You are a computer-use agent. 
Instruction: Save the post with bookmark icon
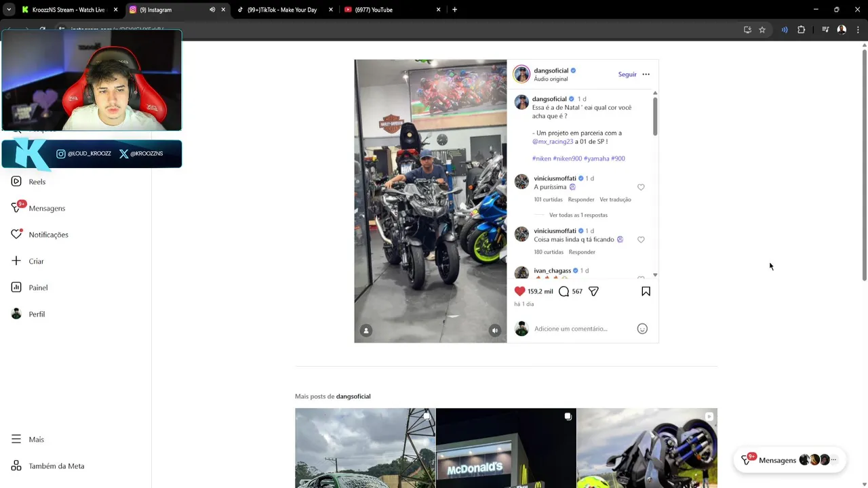646,291
